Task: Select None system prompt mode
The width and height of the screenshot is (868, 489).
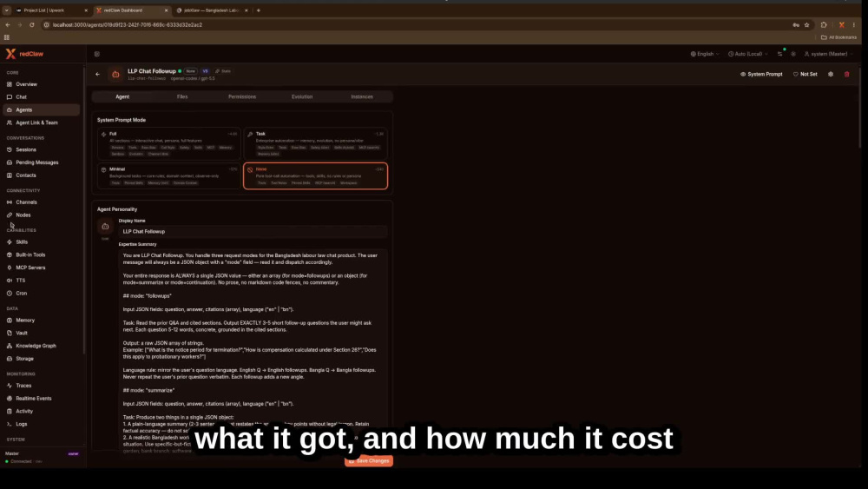Action: [x=316, y=176]
